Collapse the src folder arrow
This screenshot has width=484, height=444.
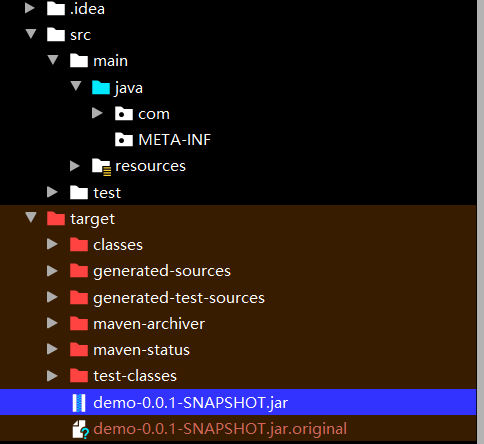pyautogui.click(x=31, y=34)
